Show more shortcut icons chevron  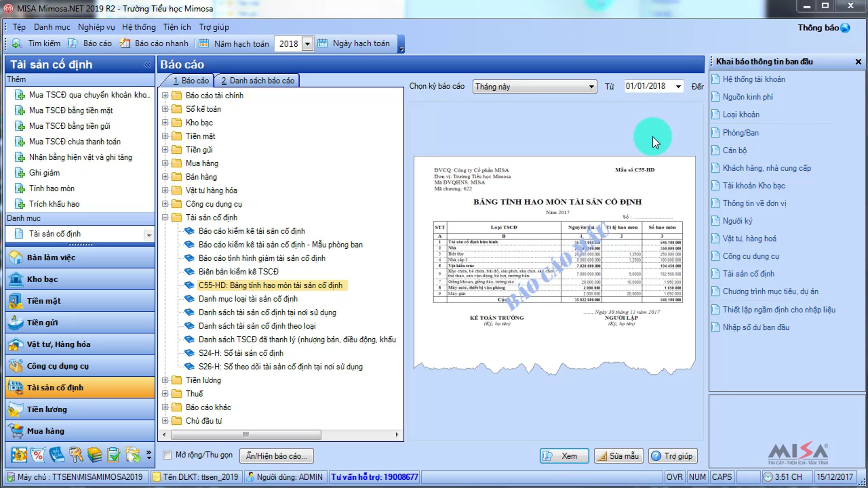149,455
